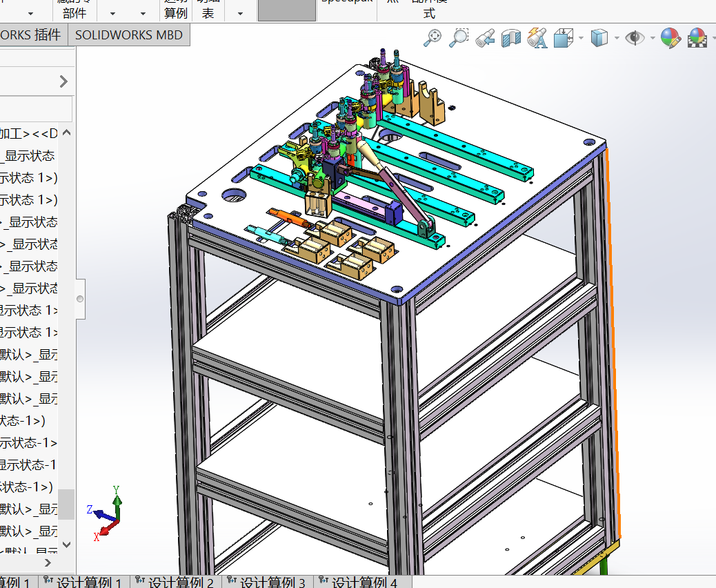Select the tree row '显示状态-1'

pyautogui.click(x=29, y=465)
